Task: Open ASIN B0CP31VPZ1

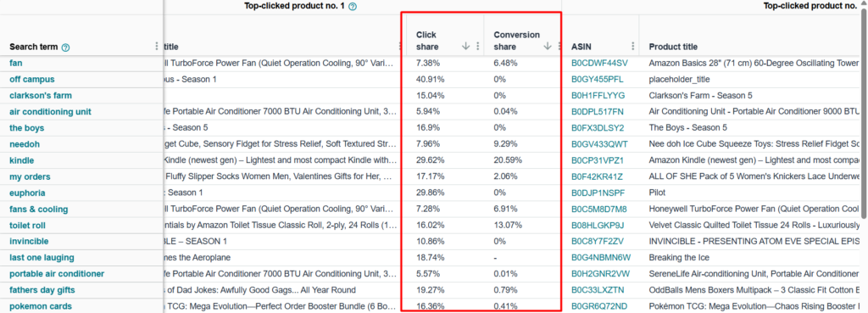Action: (598, 160)
